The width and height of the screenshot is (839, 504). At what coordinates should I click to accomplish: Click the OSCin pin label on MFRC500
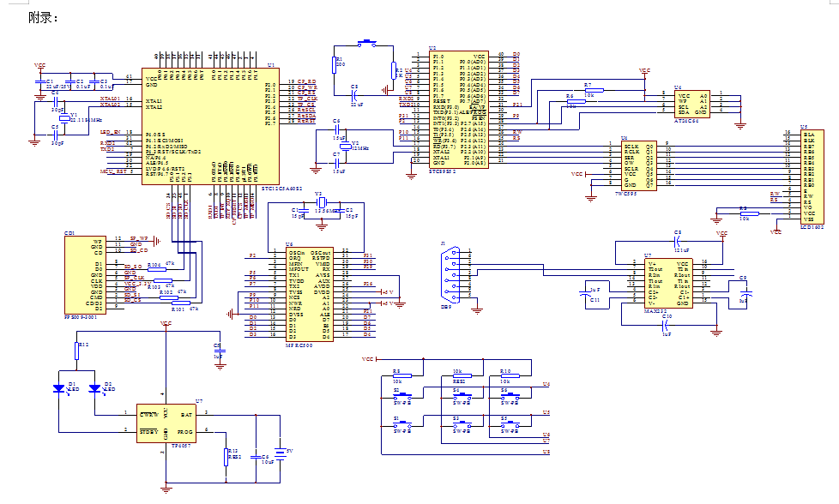[297, 253]
